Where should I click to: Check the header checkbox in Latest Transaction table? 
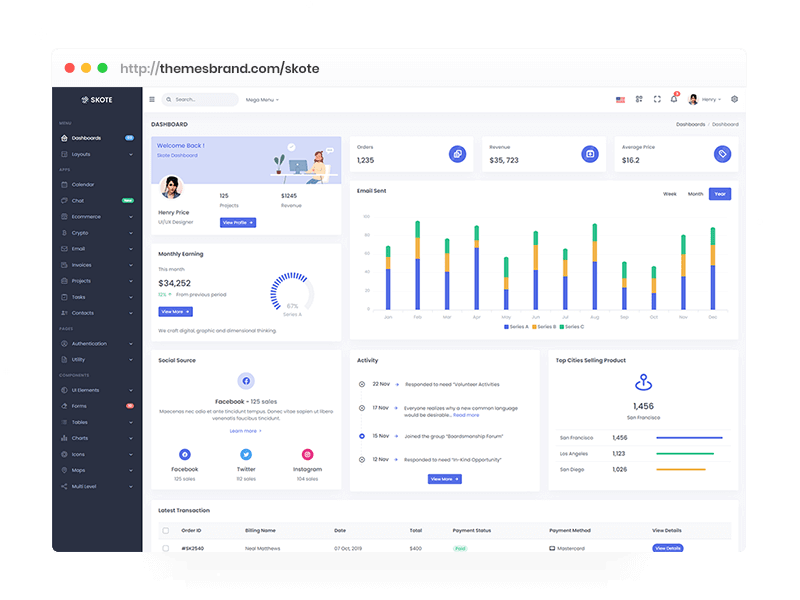pos(165,531)
